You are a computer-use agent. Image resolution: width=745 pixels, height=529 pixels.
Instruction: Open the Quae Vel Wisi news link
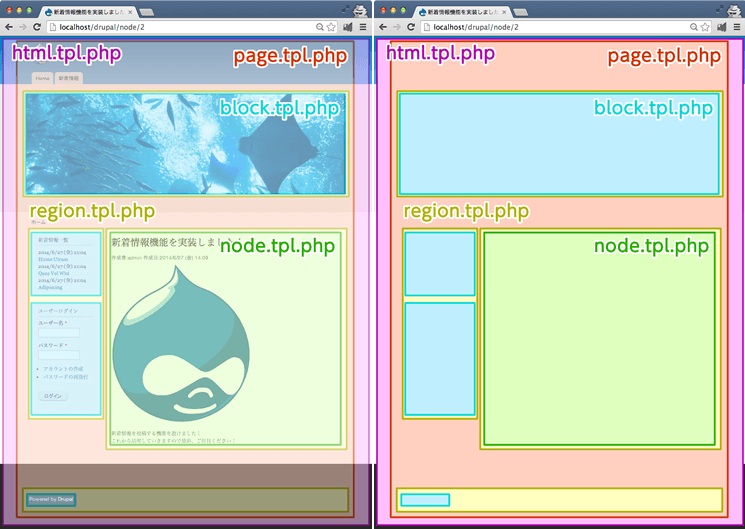pyautogui.click(x=54, y=273)
